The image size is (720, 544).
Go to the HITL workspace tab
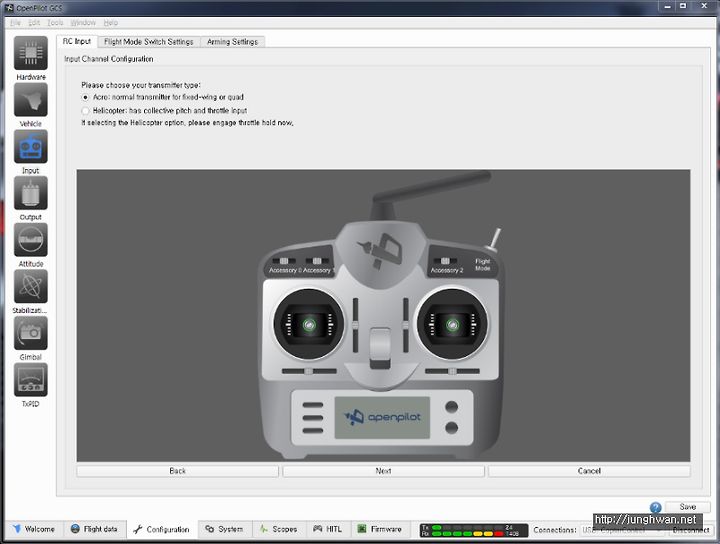tap(328, 529)
